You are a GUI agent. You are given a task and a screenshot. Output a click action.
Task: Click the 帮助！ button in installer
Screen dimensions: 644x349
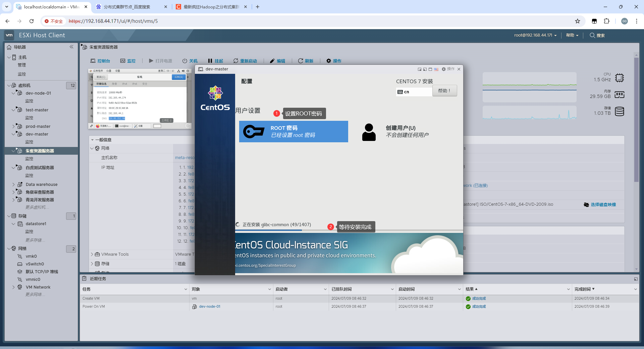tap(444, 91)
